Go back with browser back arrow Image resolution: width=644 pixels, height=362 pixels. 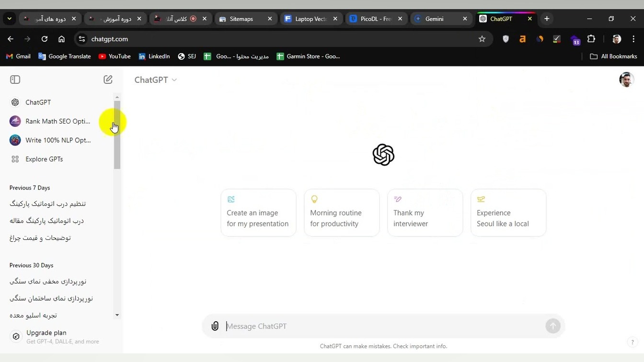(x=11, y=39)
